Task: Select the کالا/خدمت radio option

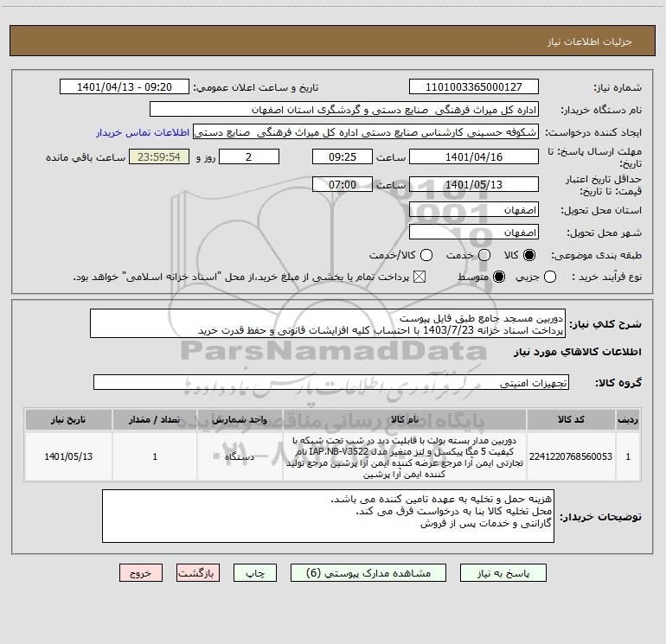Action: (426, 255)
